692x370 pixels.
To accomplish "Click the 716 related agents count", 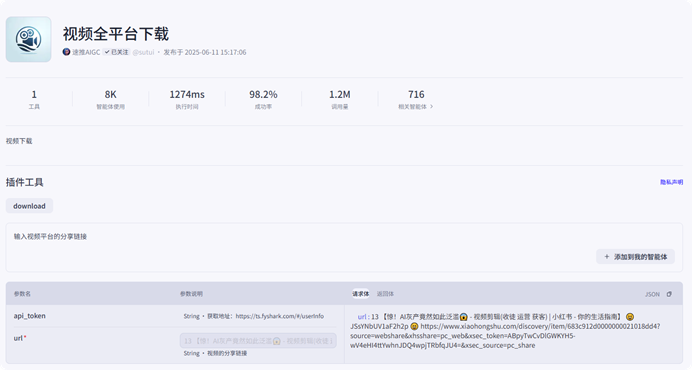I will tap(416, 94).
